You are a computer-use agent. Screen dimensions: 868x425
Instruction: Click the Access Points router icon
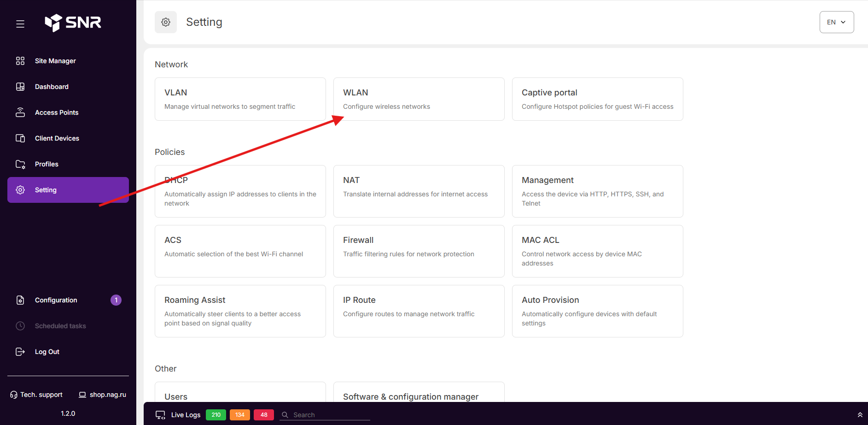(20, 112)
